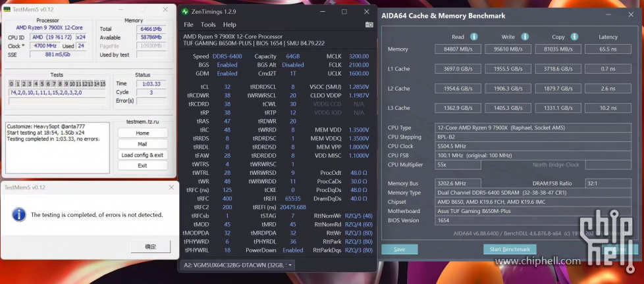Open the testmem.tz.ru link
This screenshot has height=284, width=644.
pos(142,122)
